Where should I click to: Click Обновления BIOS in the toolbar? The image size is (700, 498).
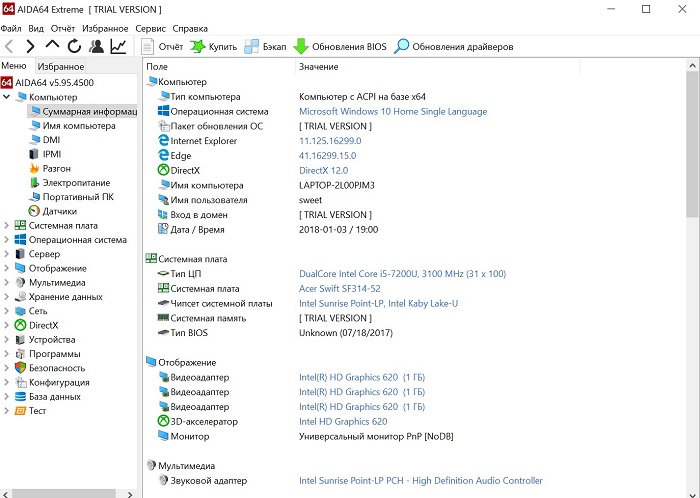[340, 46]
